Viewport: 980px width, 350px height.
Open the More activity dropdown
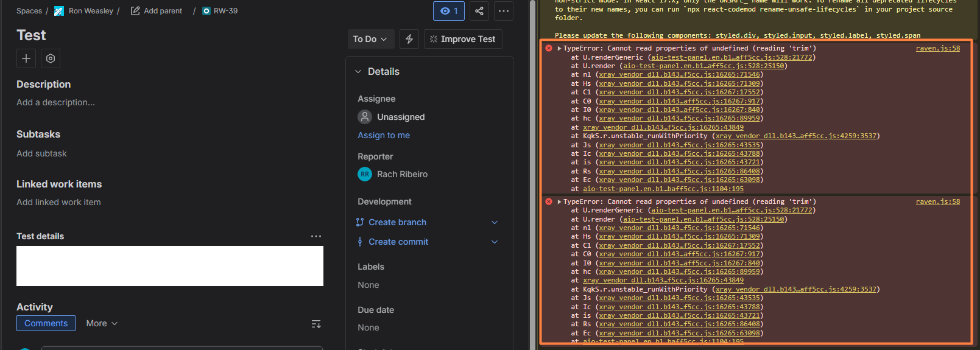pos(102,323)
